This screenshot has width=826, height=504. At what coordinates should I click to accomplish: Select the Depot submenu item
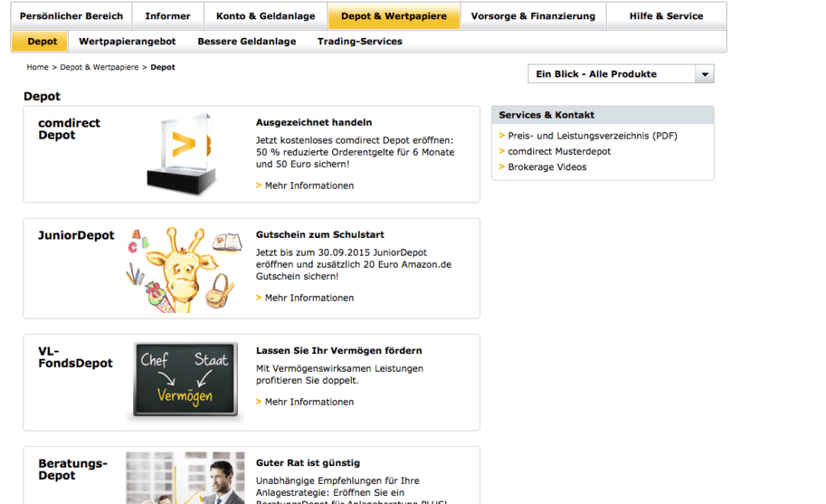[x=42, y=41]
